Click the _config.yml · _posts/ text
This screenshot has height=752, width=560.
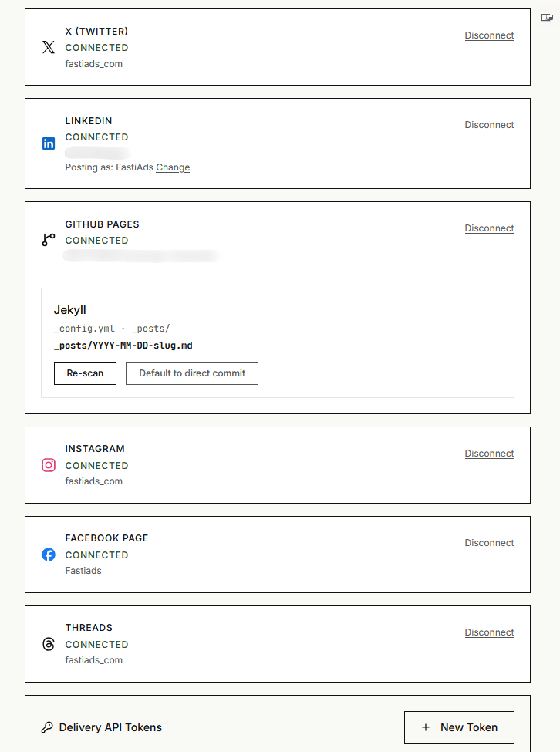pos(112,329)
